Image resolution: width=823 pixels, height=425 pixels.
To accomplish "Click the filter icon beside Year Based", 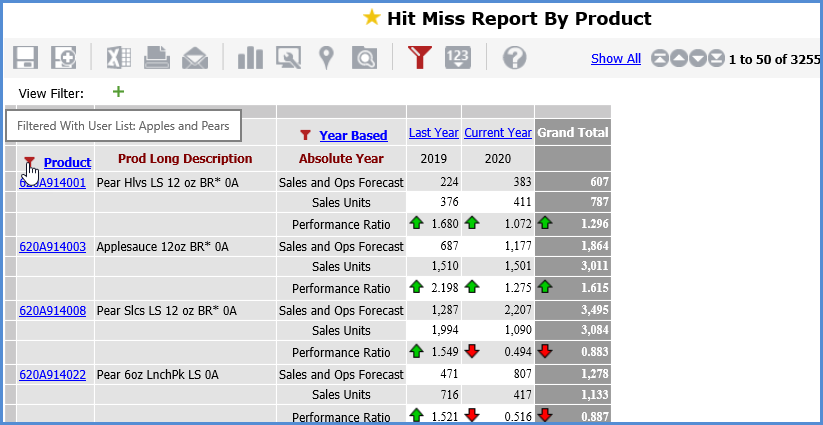I will pos(307,135).
